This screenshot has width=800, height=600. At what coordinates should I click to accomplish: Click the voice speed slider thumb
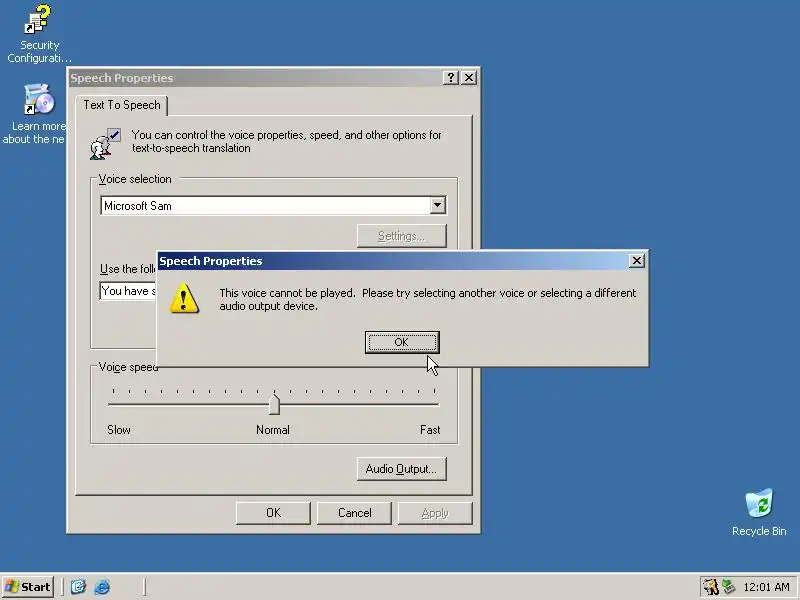point(274,404)
